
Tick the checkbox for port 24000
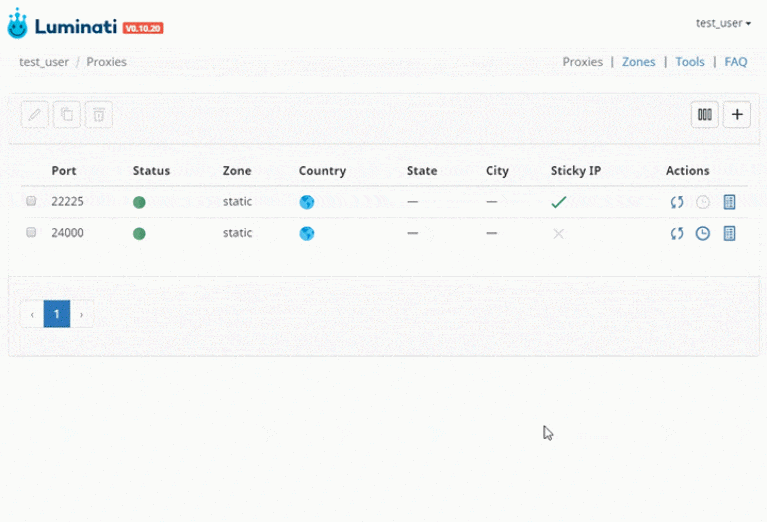[31, 232]
